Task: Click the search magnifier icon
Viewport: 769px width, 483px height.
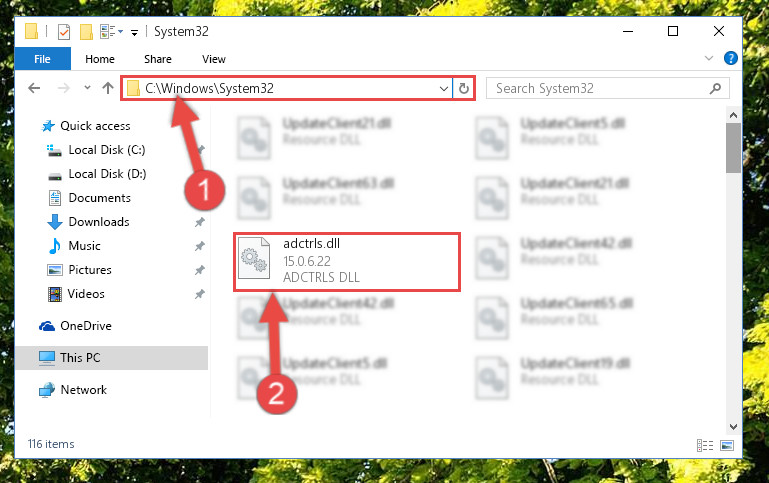Action: tap(716, 88)
